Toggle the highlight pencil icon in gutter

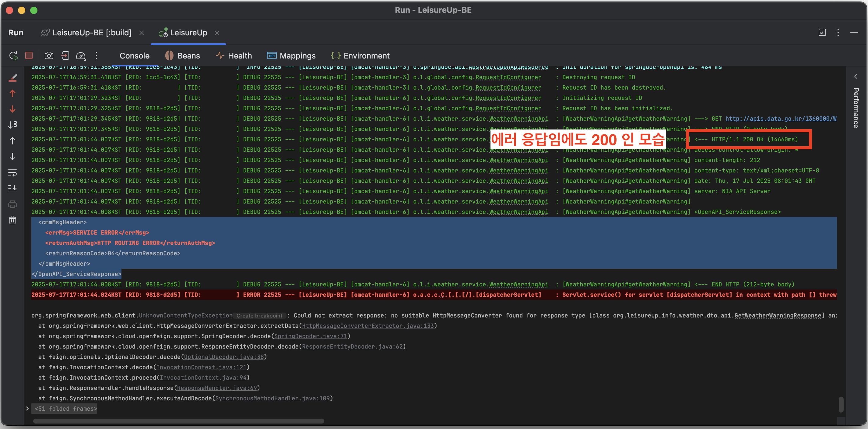click(x=12, y=78)
